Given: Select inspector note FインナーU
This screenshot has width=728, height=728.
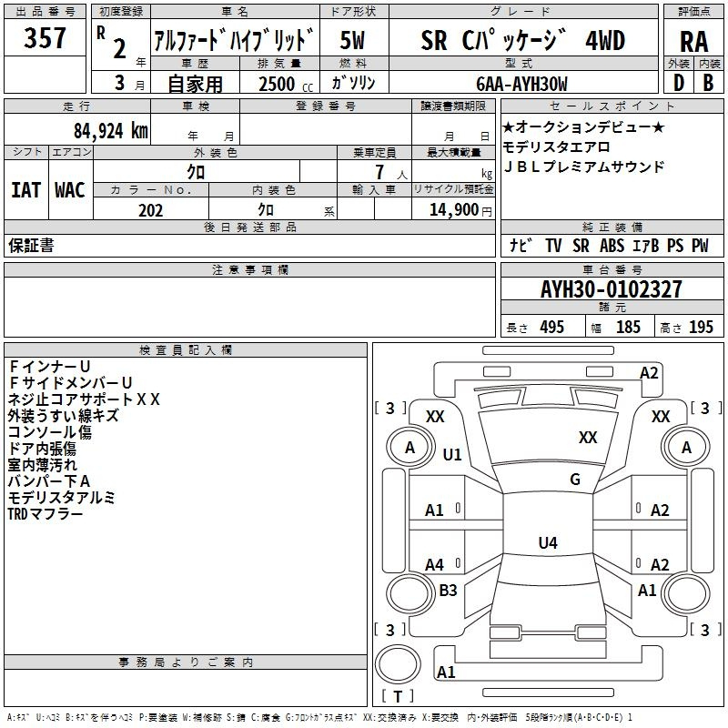Looking at the screenshot, I should pos(49,367).
